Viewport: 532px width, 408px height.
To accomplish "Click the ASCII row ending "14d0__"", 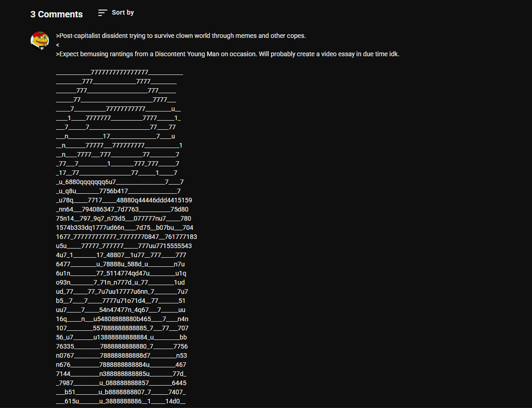I will (x=121, y=401).
